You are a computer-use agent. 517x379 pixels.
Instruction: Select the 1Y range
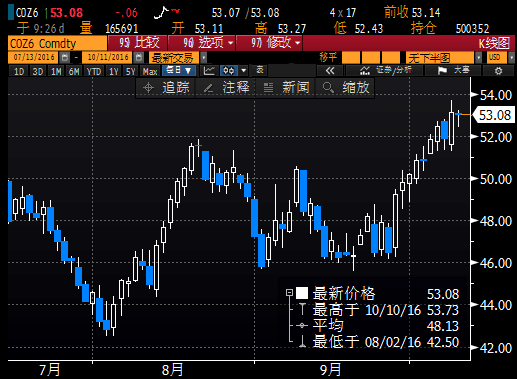114,71
